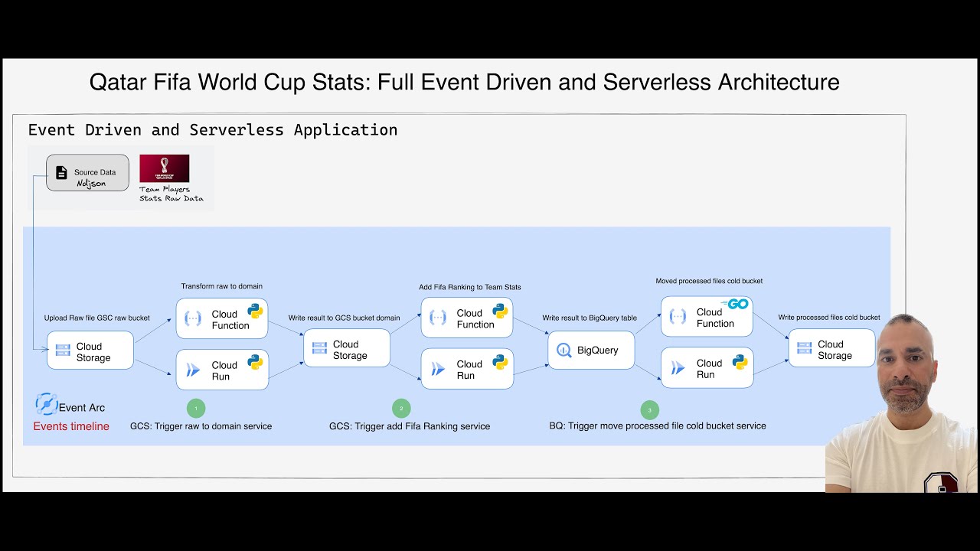Viewport: 980px width, 551px height.
Task: Click green marker 2 for Fifa Ranking trigger
Action: 402,408
